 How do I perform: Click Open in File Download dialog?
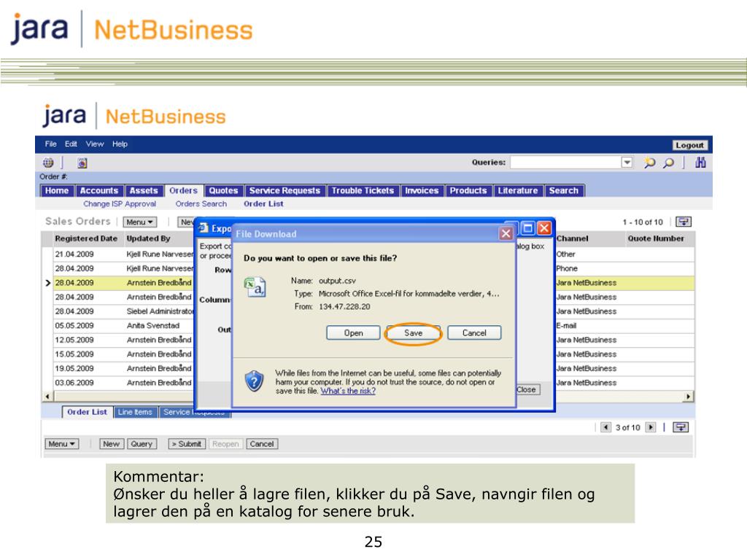pos(354,332)
